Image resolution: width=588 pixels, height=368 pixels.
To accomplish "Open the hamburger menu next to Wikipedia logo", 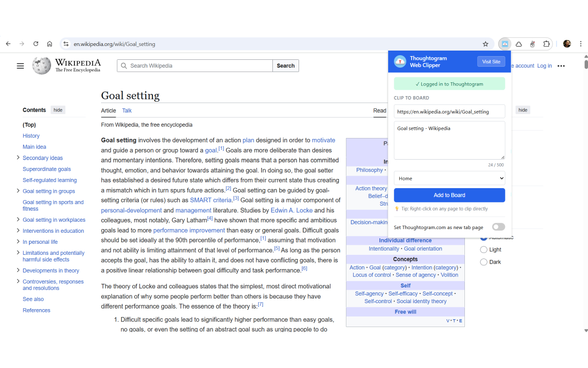I will click(x=20, y=66).
